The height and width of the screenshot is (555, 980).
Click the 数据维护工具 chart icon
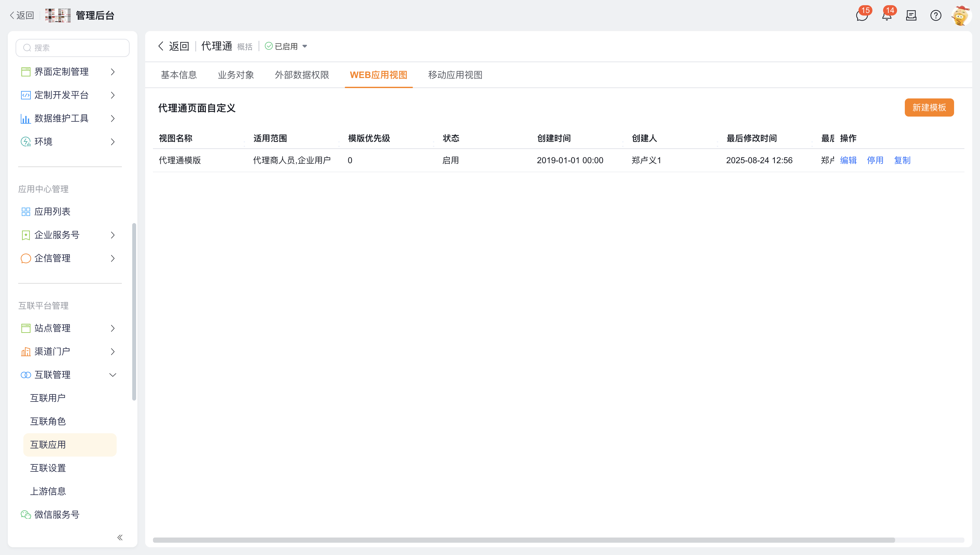coord(26,119)
